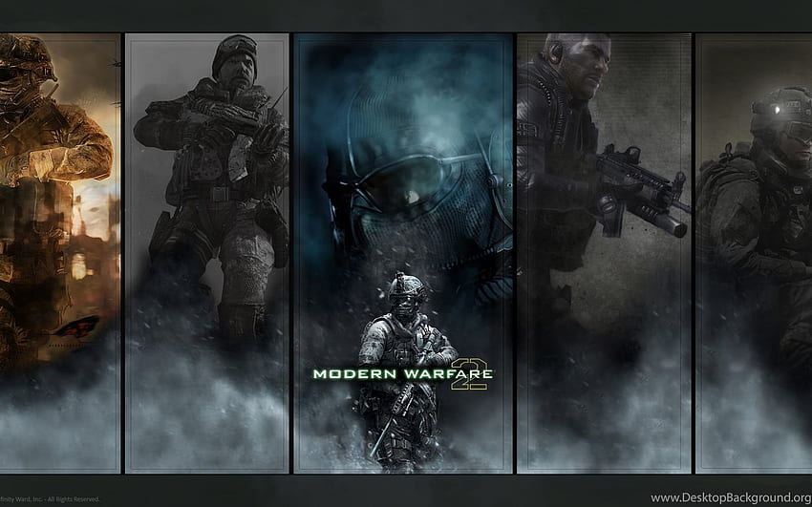Select the blue panel with masked Ghost face
Viewport: 812px width, 507px height.
click(x=403, y=254)
